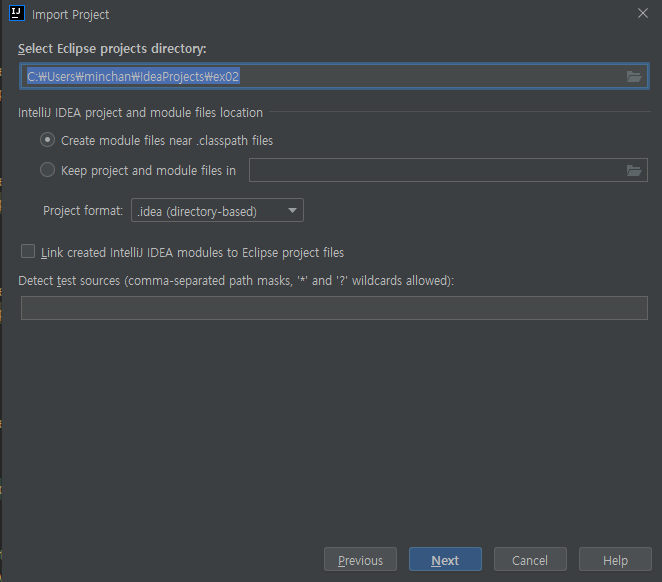Go back with the Previous button
This screenshot has height=582, width=662.
pyautogui.click(x=360, y=559)
